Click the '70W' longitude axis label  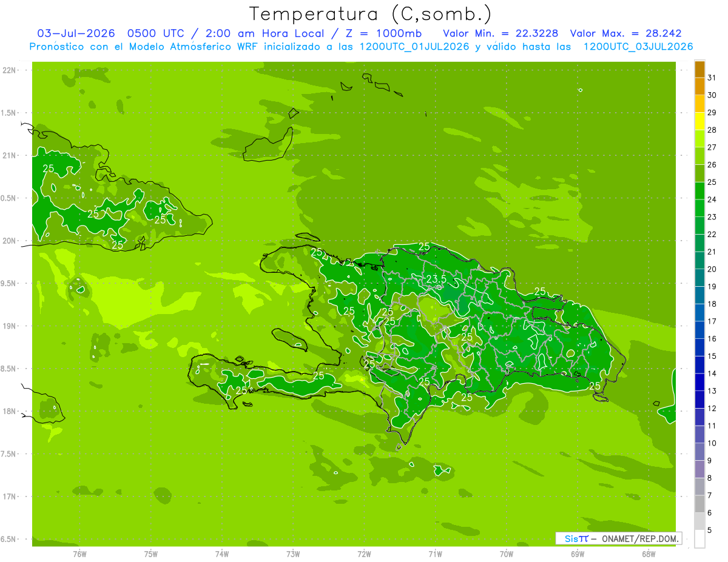(507, 554)
